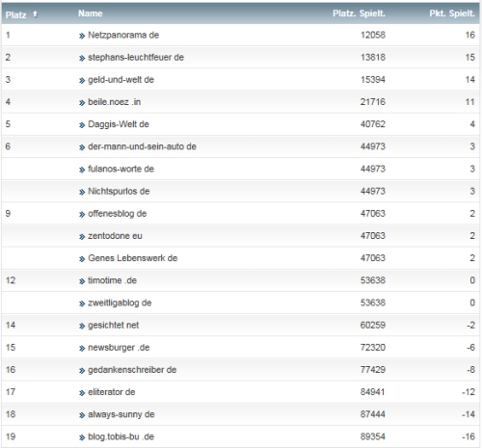Select rank number 19 in the Platz column
The height and width of the screenshot is (448, 482).
click(x=11, y=436)
